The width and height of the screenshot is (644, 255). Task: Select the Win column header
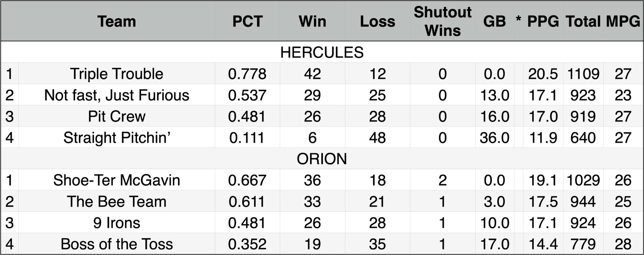coord(312,21)
